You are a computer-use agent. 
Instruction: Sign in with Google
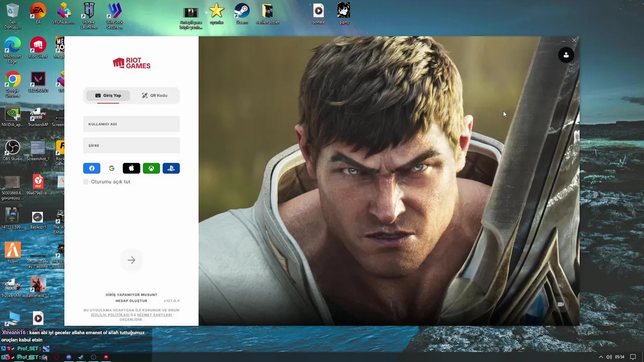[x=112, y=168]
